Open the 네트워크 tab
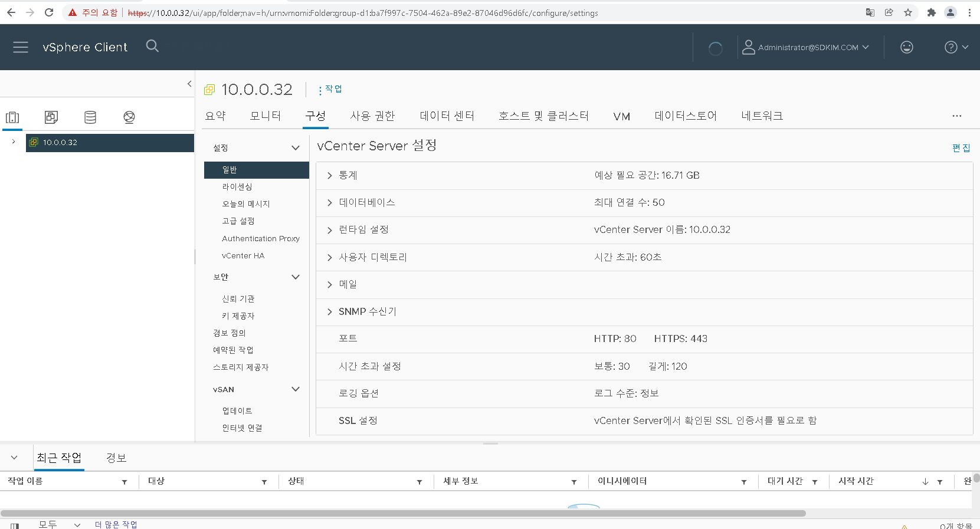980x529 pixels. [762, 116]
